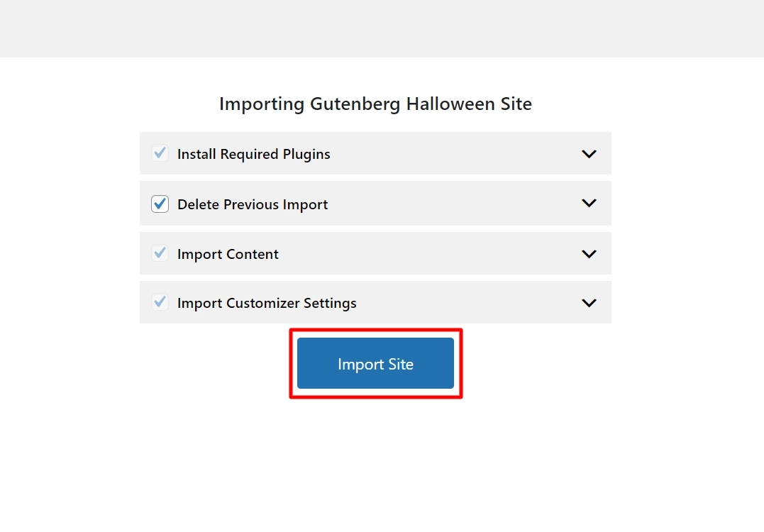Click the Import Content checkmark icon
Screen dimensions: 764x532
pos(160,253)
